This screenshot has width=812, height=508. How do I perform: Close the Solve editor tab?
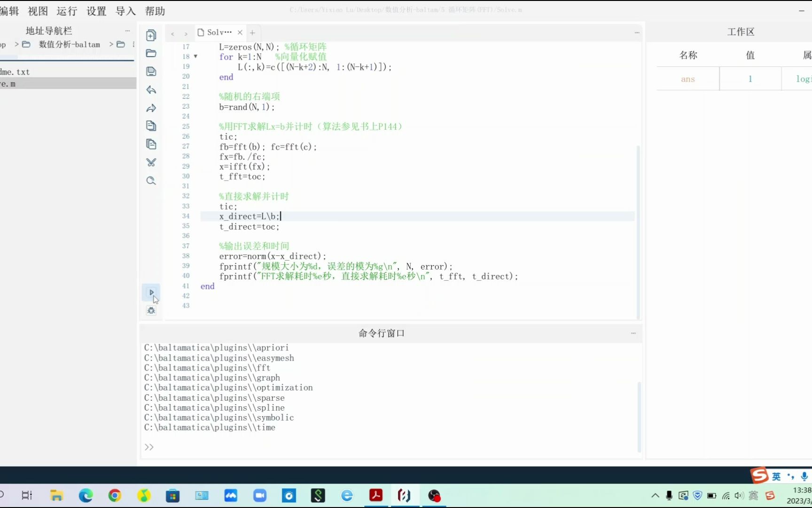[240, 32]
